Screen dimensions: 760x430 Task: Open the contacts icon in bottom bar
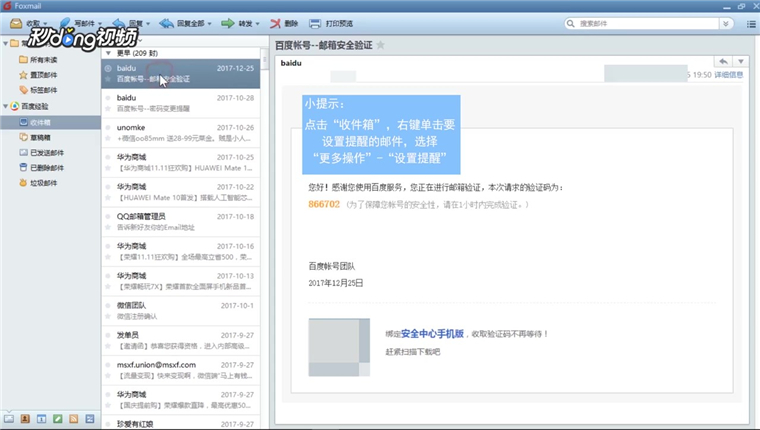(25, 419)
